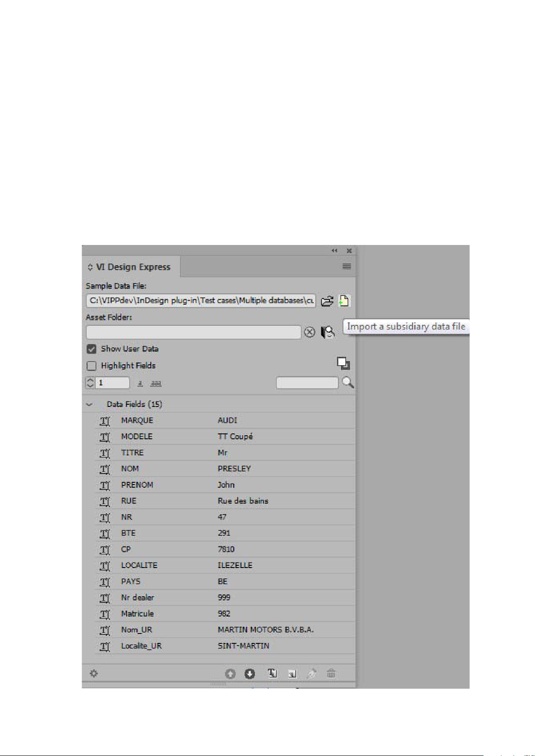Click the create graphic object icon
The image size is (535, 756).
[292, 674]
